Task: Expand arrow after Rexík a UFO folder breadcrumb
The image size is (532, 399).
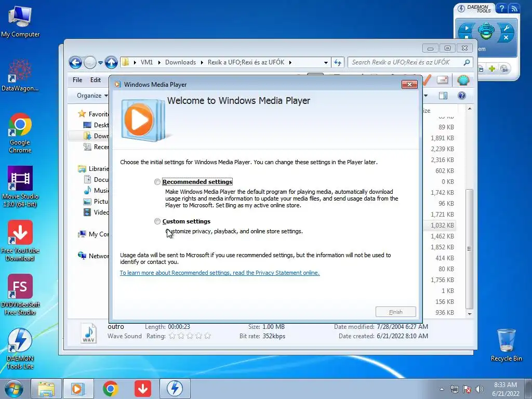Action: (290, 62)
